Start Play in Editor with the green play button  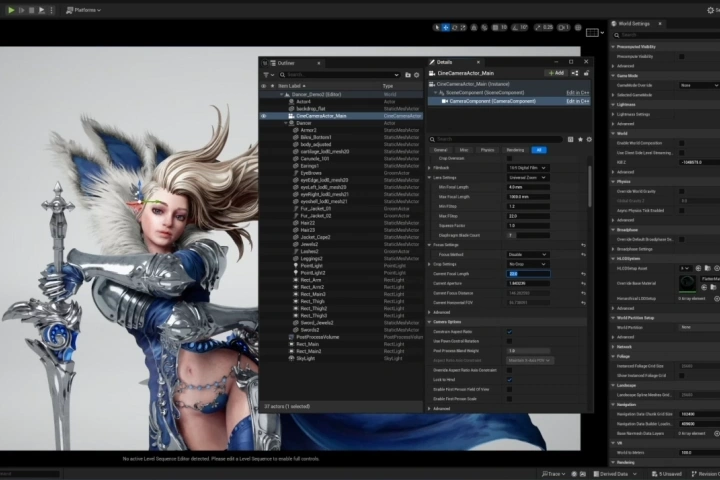coord(11,10)
